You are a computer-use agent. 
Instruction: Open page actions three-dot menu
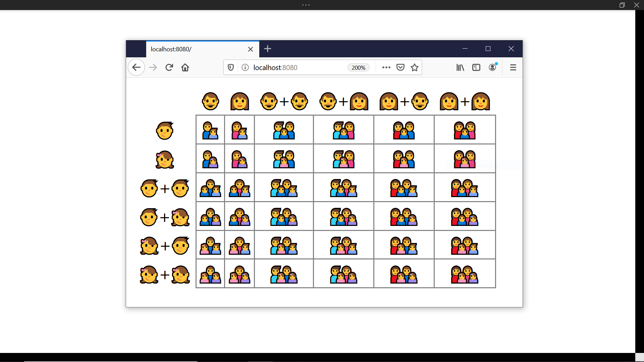[386, 67]
